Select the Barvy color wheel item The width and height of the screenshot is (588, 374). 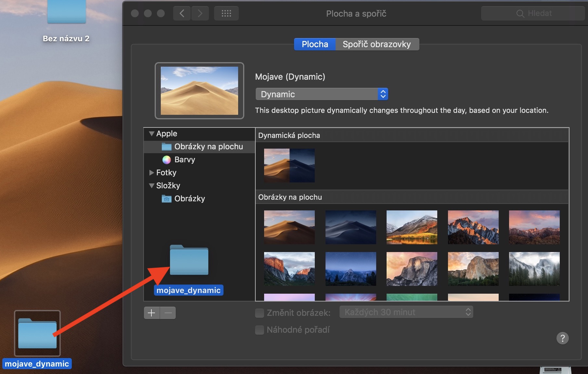[x=184, y=160]
